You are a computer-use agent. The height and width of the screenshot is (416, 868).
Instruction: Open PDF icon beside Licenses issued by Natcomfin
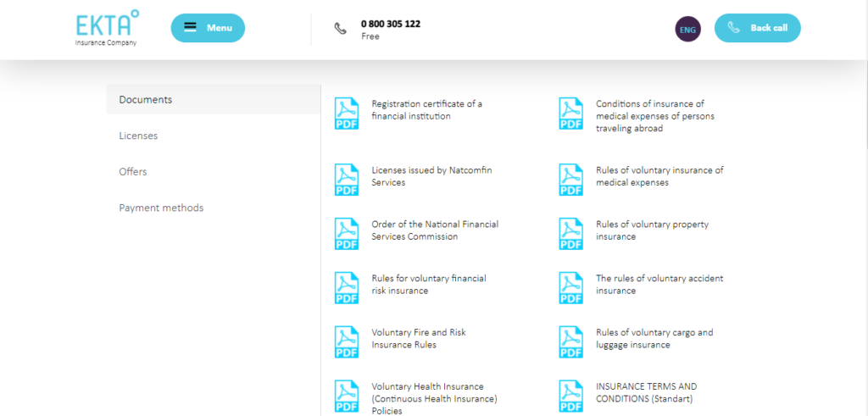click(347, 180)
